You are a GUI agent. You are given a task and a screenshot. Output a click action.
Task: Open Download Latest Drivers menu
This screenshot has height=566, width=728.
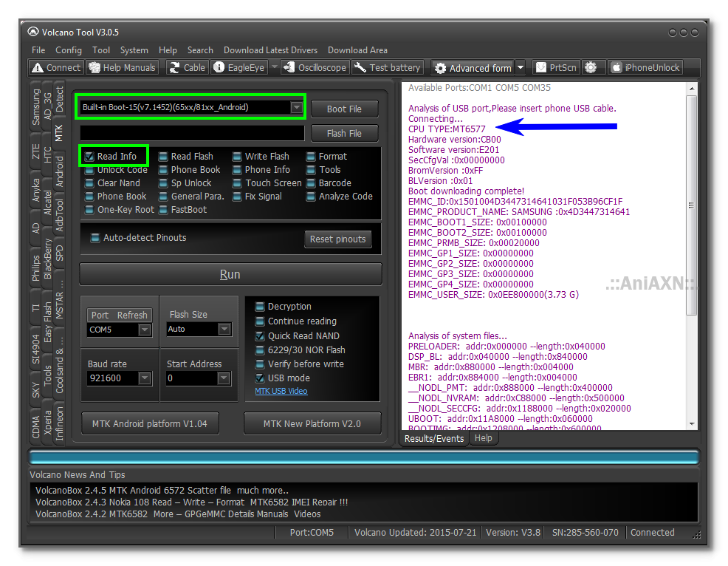pyautogui.click(x=271, y=50)
